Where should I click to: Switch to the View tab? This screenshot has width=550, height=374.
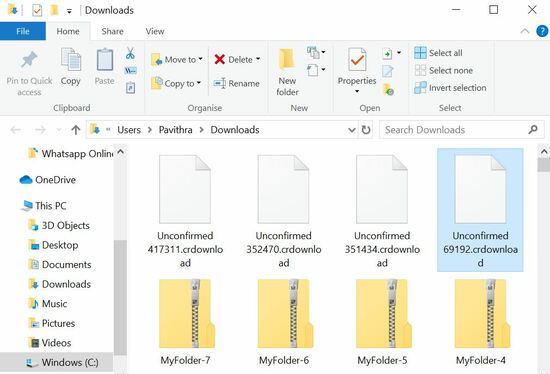tap(155, 31)
